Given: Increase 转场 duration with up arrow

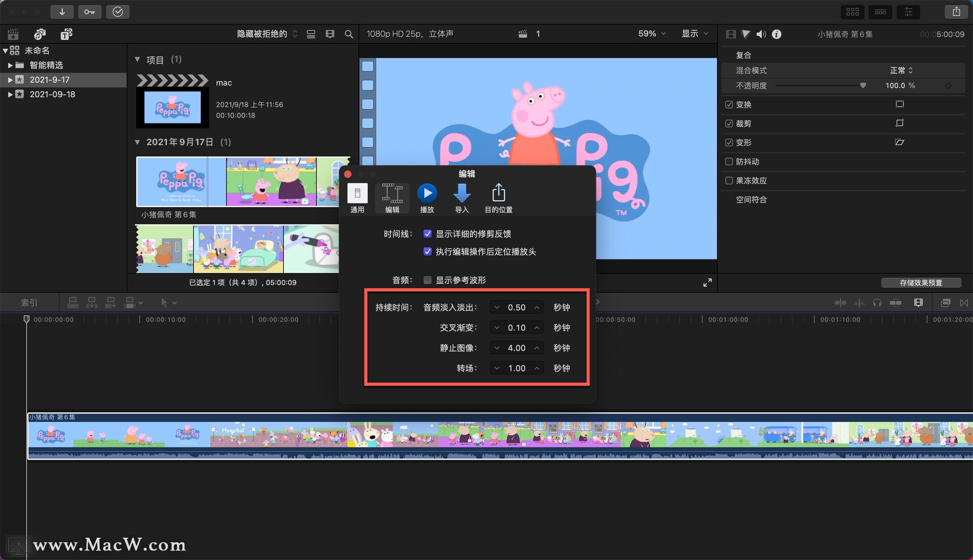Looking at the screenshot, I should (537, 368).
